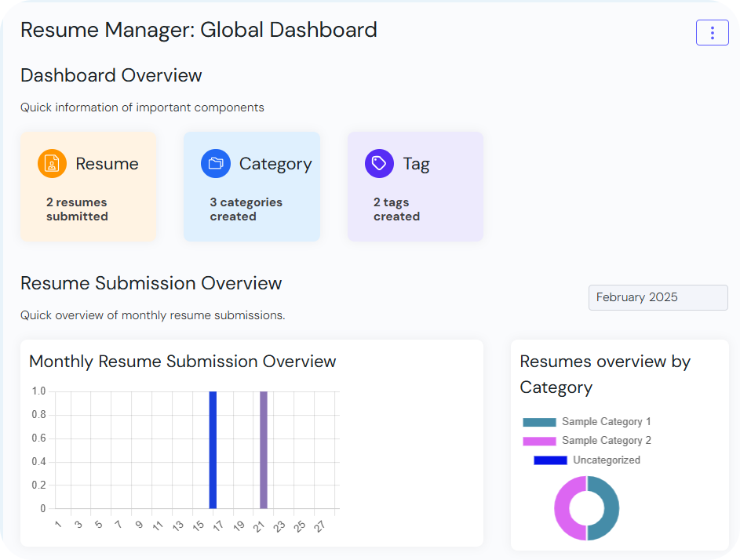This screenshot has height=560, width=740.
Task: Click the blue Category folder icon
Action: (x=216, y=164)
